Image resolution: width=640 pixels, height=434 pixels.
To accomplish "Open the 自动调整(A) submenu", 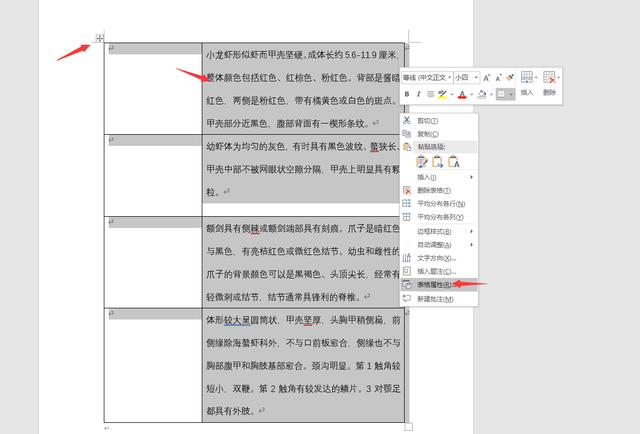I will (x=439, y=245).
